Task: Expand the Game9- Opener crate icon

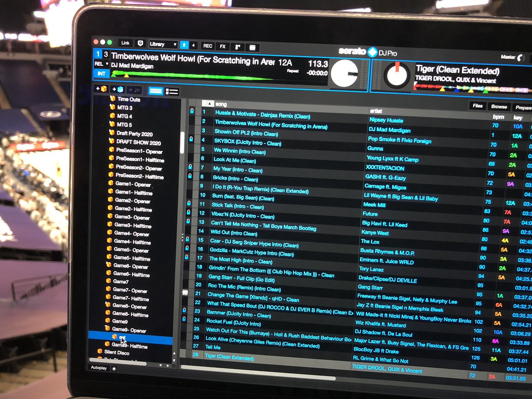Action: [x=106, y=329]
